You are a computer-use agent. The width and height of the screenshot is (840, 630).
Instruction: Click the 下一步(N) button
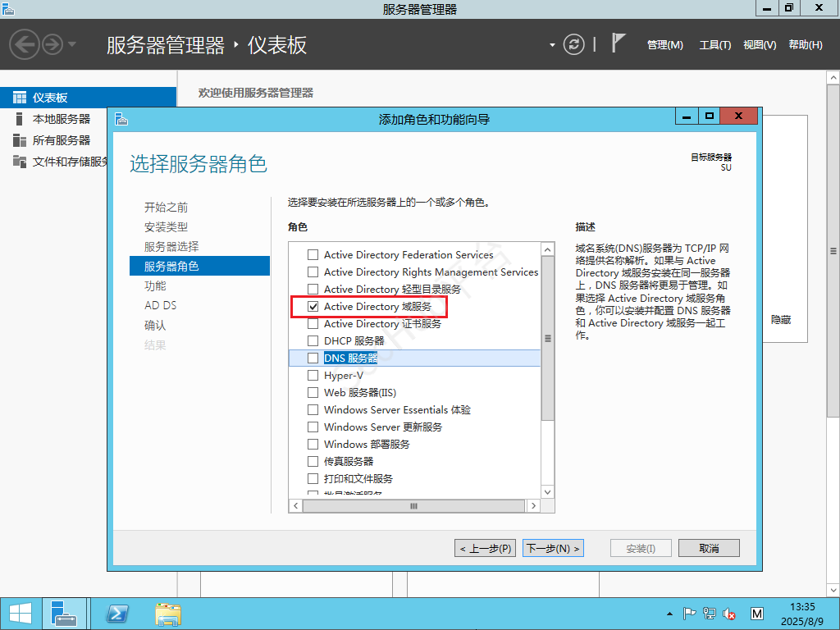pos(553,548)
